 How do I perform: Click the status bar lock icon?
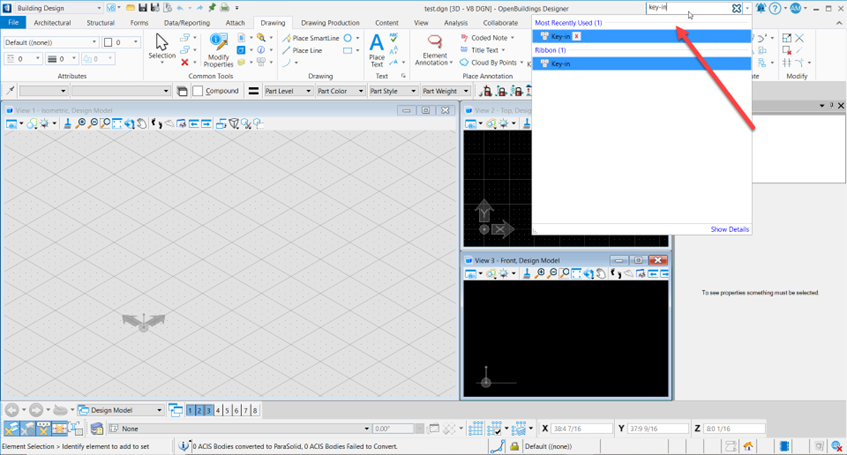click(515, 446)
